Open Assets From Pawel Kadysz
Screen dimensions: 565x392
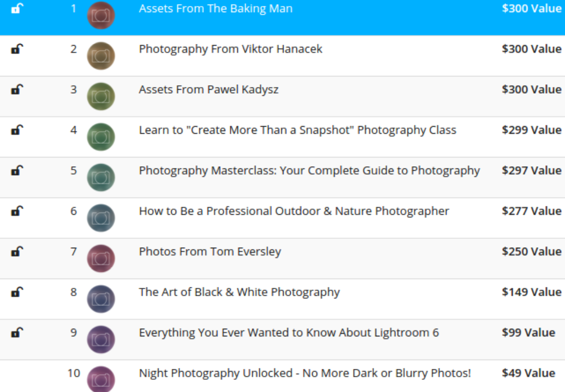pyautogui.click(x=208, y=90)
